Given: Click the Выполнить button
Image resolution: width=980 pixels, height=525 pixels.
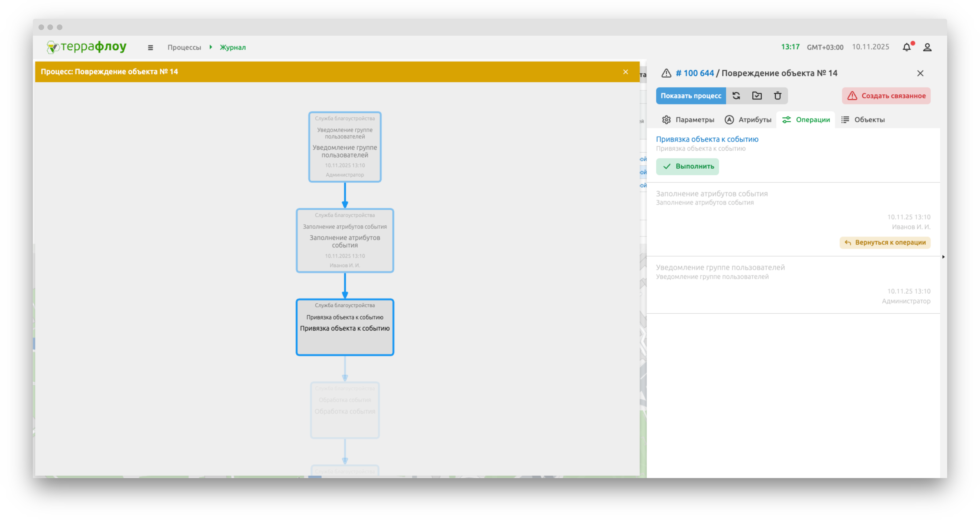Looking at the screenshot, I should (687, 166).
